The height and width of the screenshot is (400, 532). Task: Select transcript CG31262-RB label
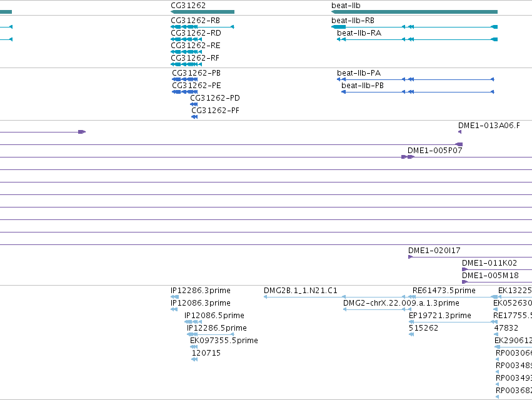pyautogui.click(x=196, y=21)
